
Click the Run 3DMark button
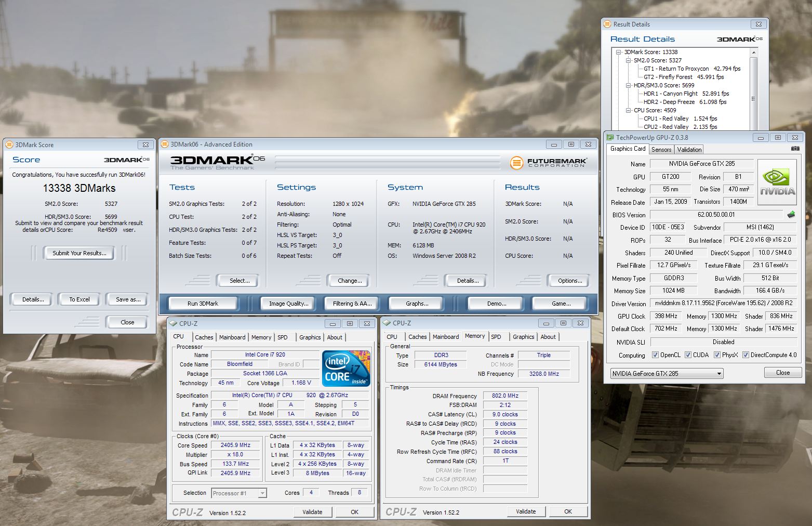(203, 304)
